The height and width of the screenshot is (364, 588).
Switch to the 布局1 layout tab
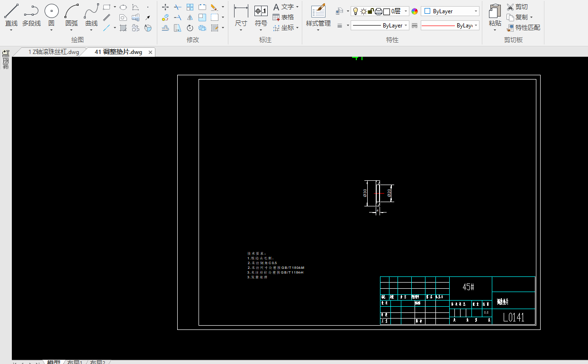coord(74,362)
